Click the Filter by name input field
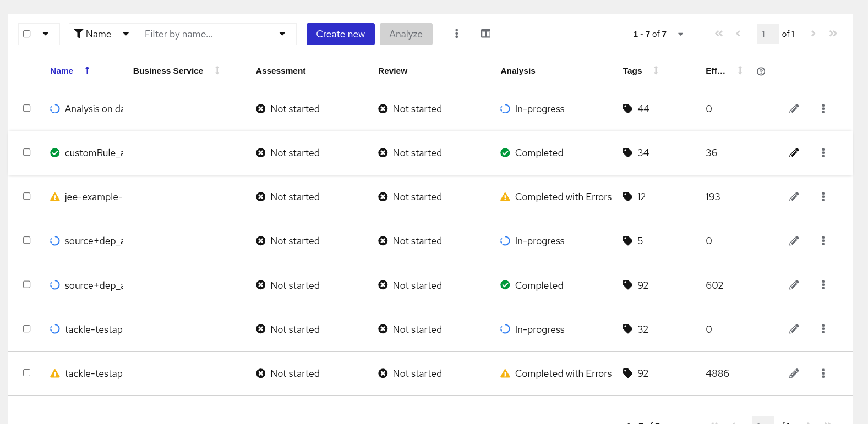The image size is (868, 424). [209, 34]
